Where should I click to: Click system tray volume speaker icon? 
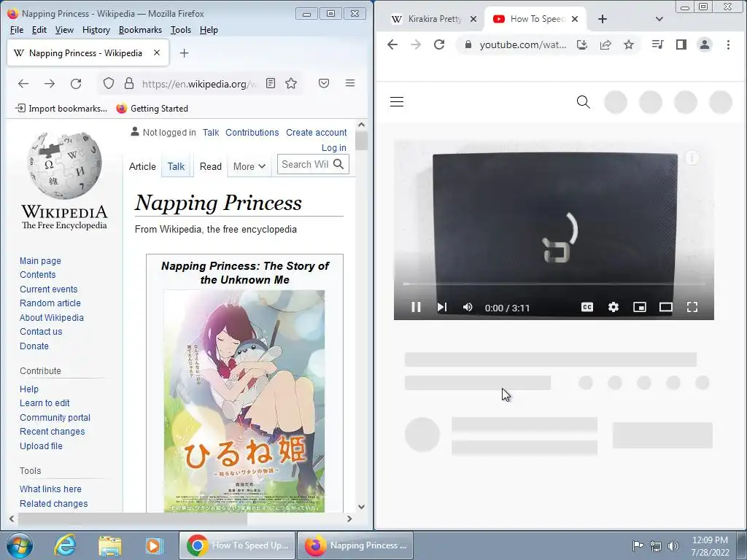tap(673, 545)
